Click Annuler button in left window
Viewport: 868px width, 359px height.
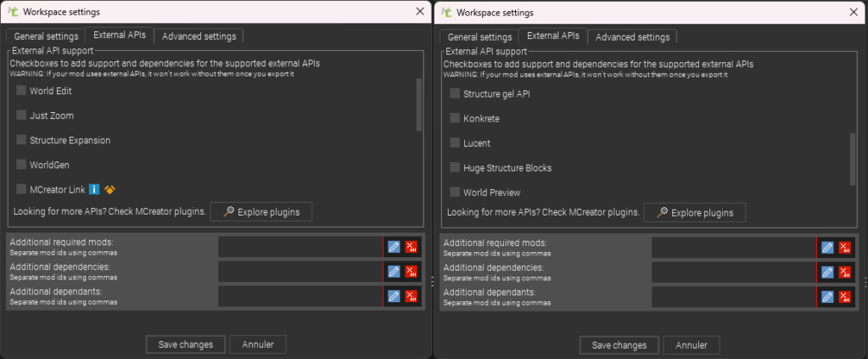258,344
